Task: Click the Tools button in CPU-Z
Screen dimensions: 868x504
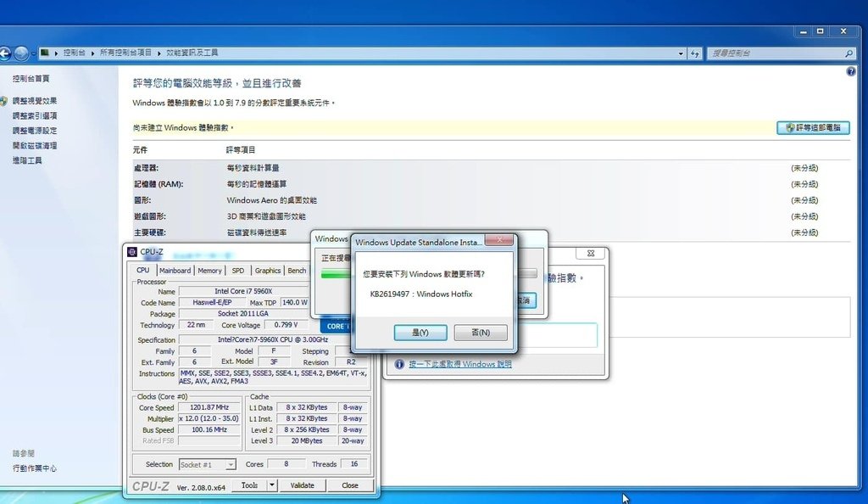Action: tap(250, 485)
